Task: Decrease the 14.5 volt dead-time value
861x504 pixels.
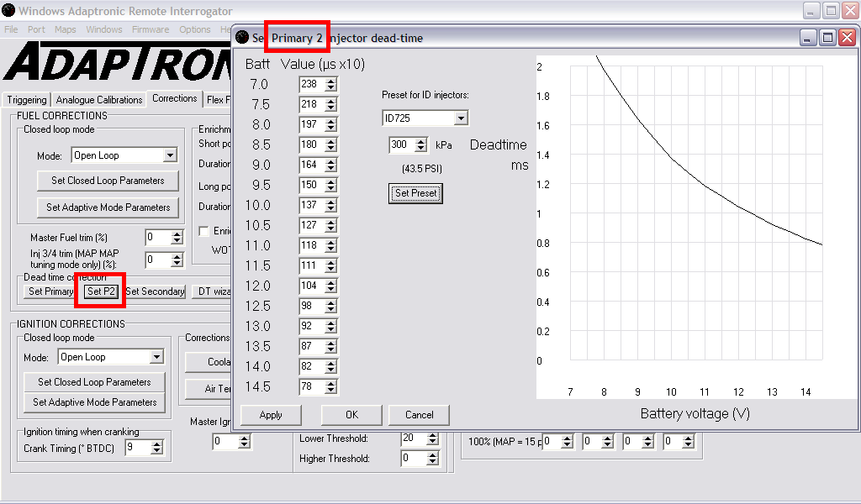Action: pos(331,391)
